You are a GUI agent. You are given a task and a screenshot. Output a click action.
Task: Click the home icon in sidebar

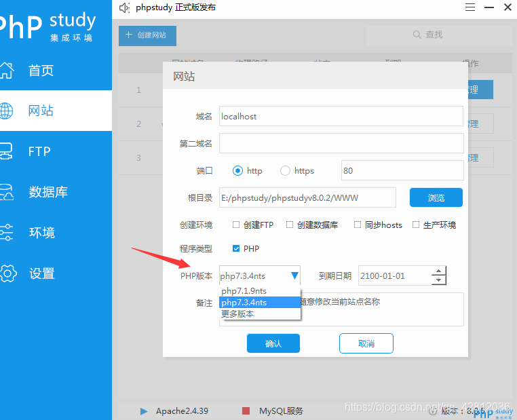(x=6, y=70)
